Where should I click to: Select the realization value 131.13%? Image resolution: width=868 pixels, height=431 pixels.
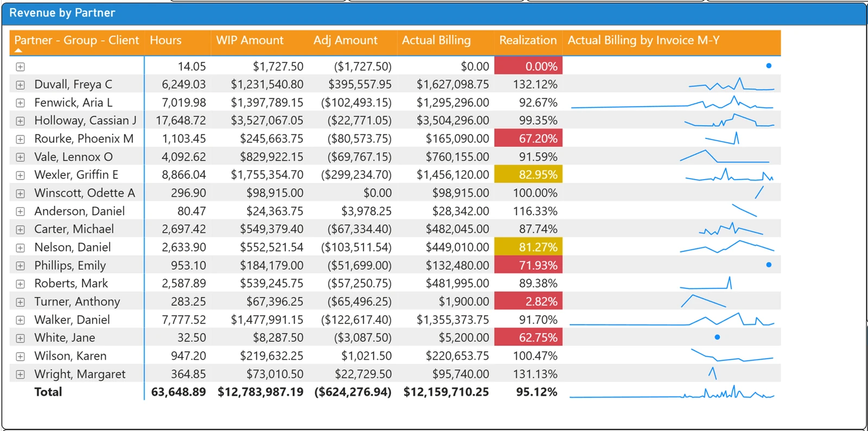tap(535, 374)
